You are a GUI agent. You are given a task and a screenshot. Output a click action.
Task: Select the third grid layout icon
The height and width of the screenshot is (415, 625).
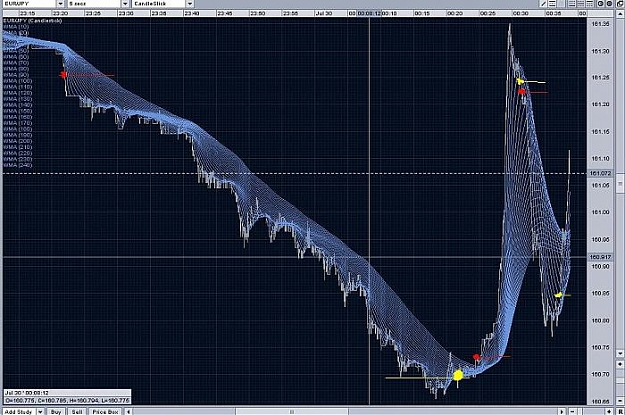[590, 4]
